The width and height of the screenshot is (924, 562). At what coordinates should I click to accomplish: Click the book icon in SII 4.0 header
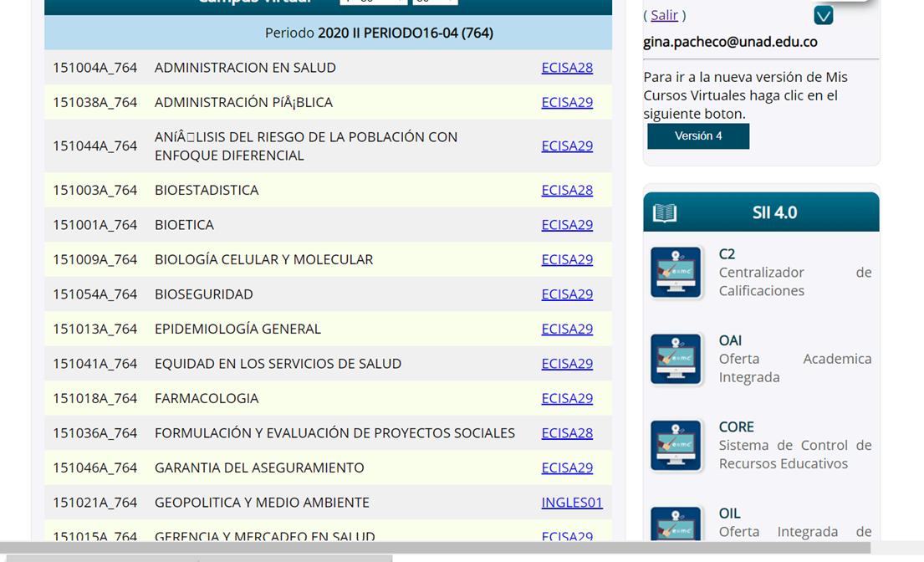(665, 212)
